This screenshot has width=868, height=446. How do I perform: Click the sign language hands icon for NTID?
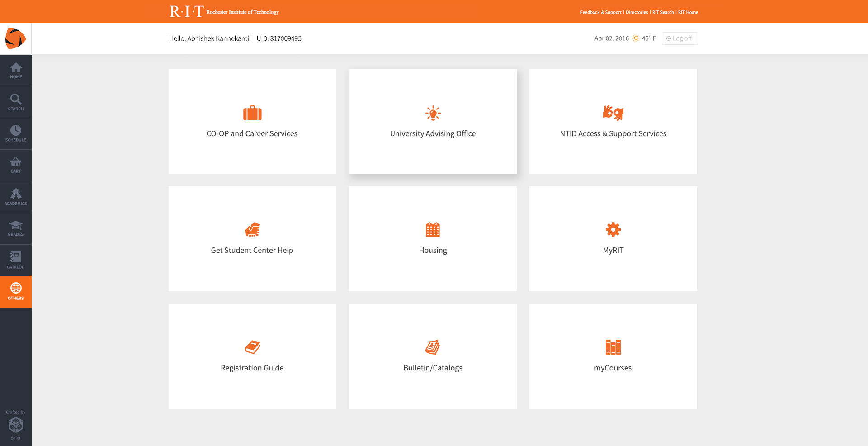click(613, 113)
